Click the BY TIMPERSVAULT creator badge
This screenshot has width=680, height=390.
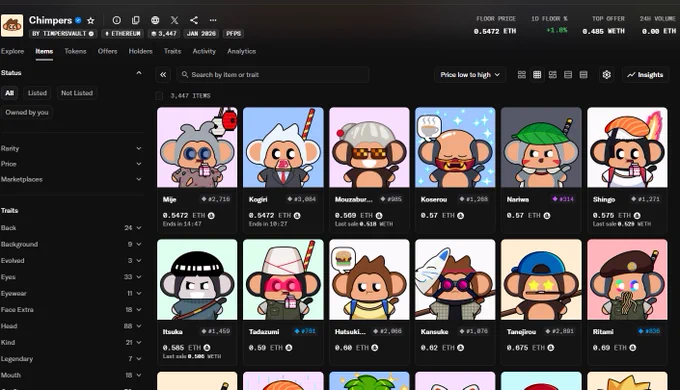click(x=63, y=33)
